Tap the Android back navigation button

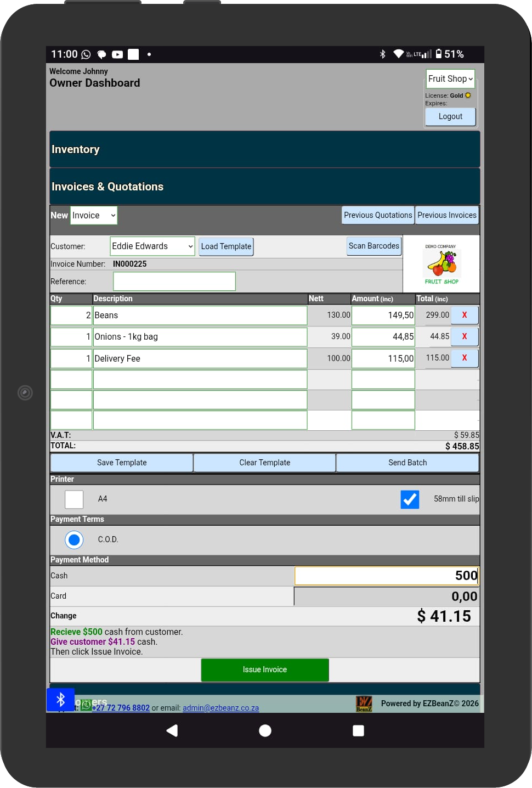pyautogui.click(x=172, y=730)
